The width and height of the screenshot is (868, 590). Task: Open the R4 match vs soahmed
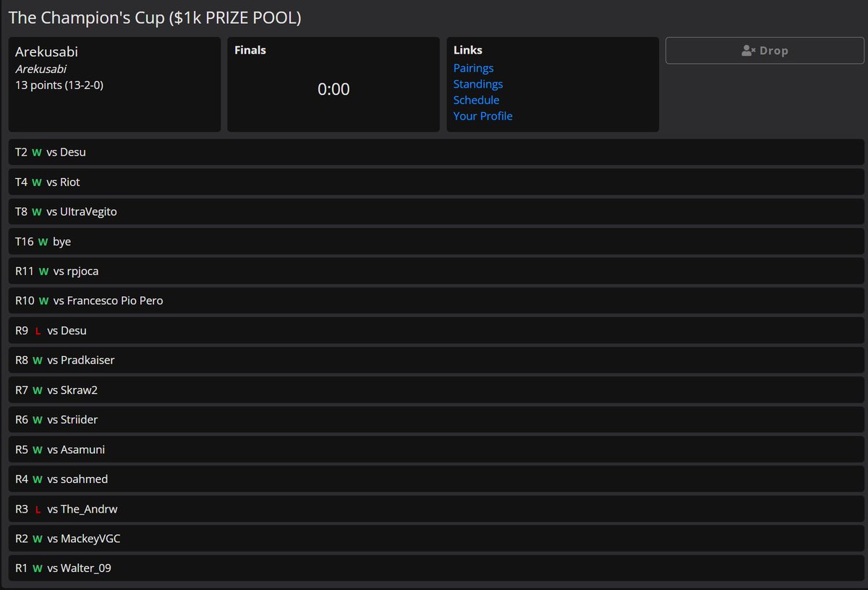point(436,479)
